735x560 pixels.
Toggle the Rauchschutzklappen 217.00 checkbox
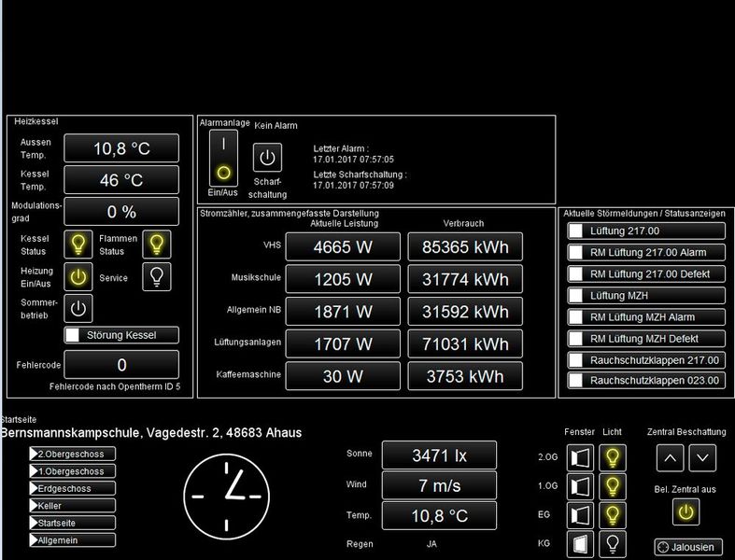tap(575, 360)
